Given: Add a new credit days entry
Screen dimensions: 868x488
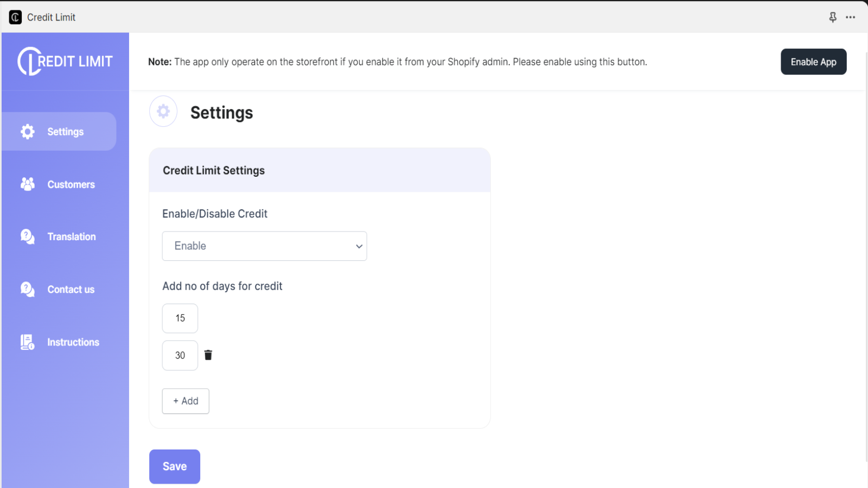Looking at the screenshot, I should point(185,401).
